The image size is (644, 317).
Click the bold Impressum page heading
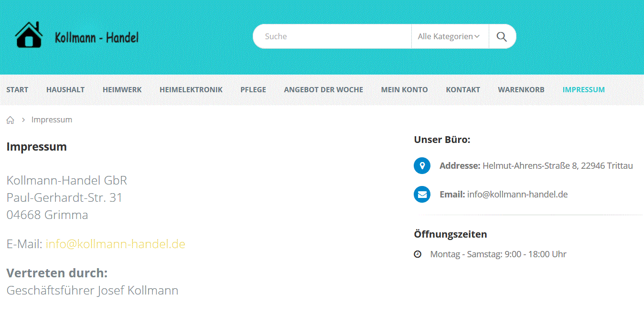(x=37, y=147)
